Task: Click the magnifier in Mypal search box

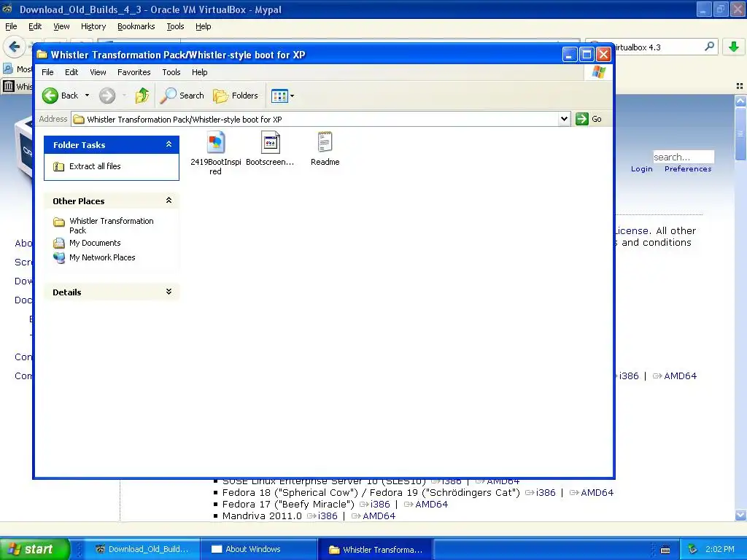Action: tap(709, 47)
